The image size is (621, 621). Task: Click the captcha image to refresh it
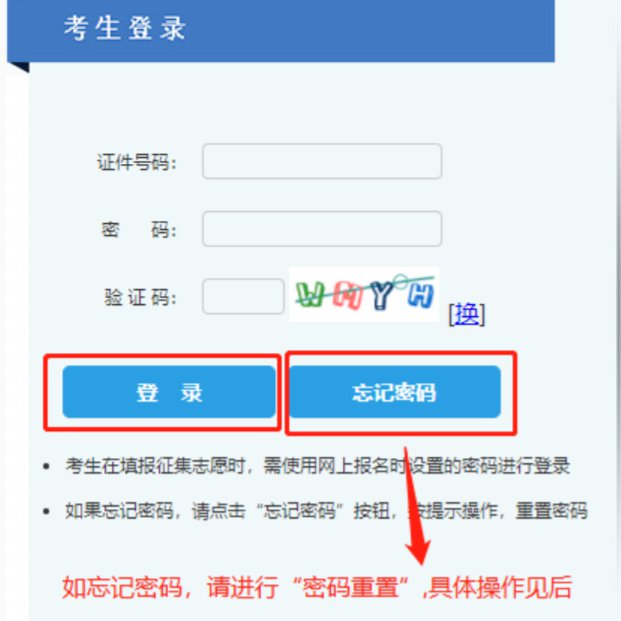(364, 294)
